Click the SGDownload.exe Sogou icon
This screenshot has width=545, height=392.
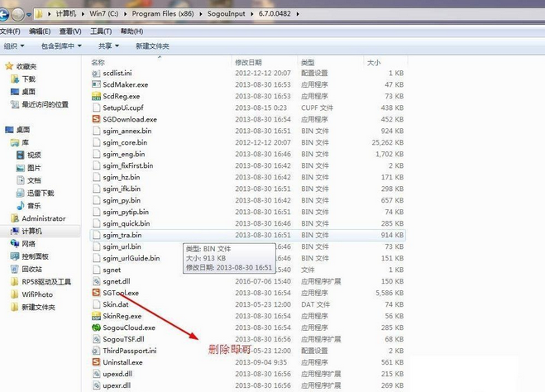[96, 119]
